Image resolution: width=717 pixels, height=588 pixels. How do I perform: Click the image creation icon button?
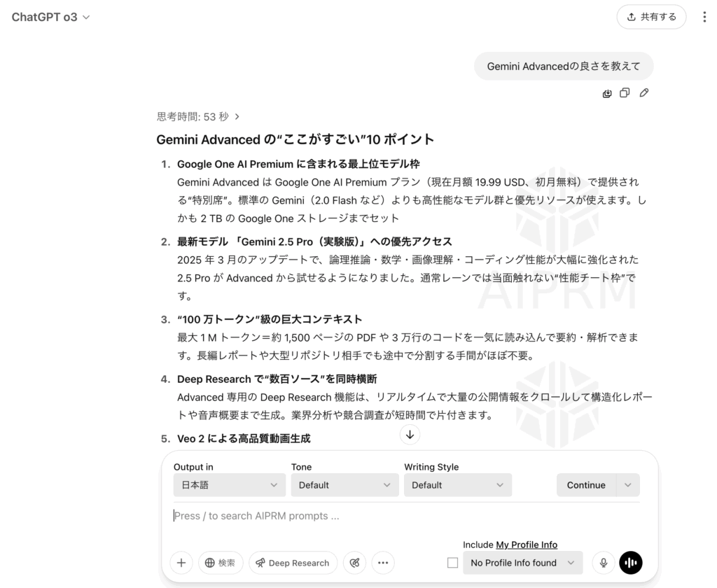tap(354, 563)
